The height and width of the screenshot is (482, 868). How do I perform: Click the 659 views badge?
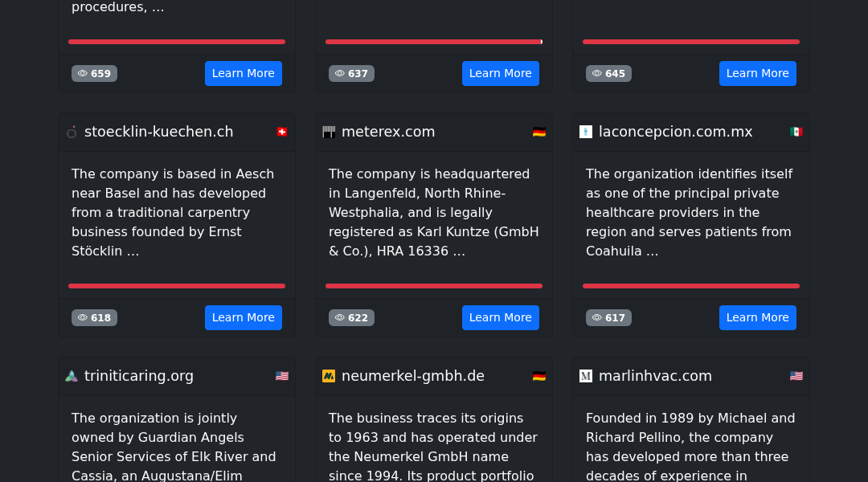[94, 74]
